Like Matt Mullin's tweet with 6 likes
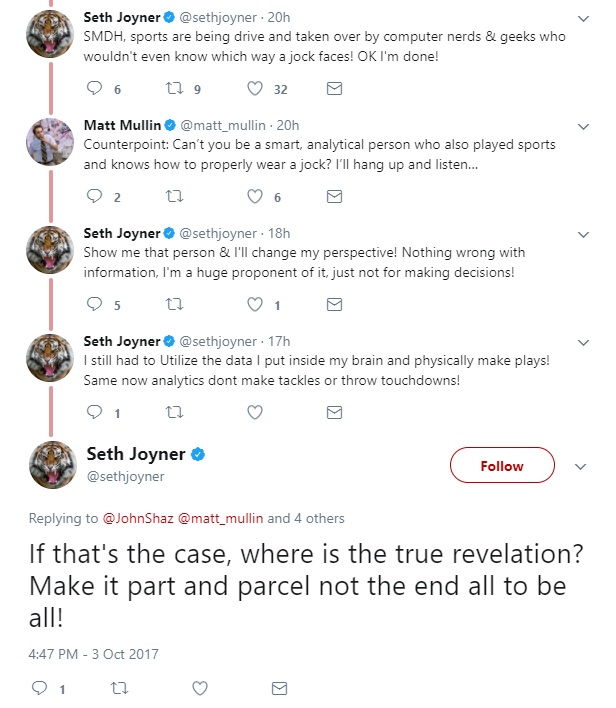Viewport: 616px width, 708px height. 255,196
